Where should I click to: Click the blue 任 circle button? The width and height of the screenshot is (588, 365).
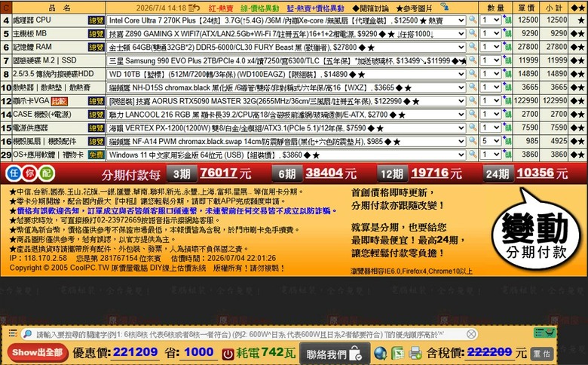point(14,173)
